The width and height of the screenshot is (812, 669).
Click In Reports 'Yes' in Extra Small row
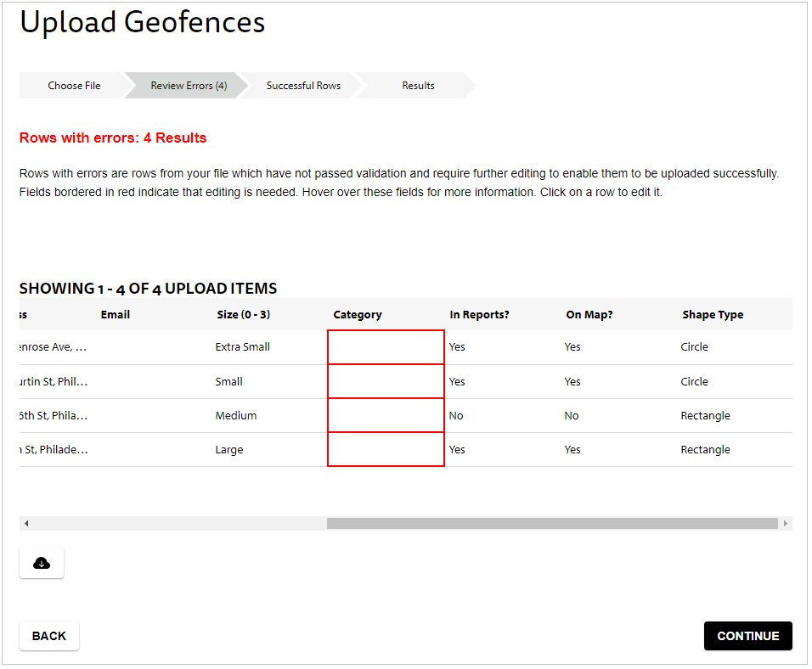(457, 347)
